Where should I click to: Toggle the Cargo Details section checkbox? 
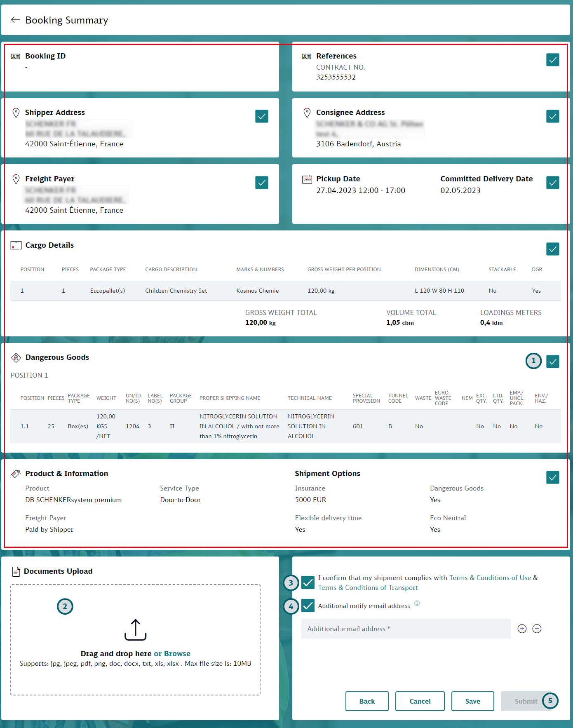coord(552,249)
